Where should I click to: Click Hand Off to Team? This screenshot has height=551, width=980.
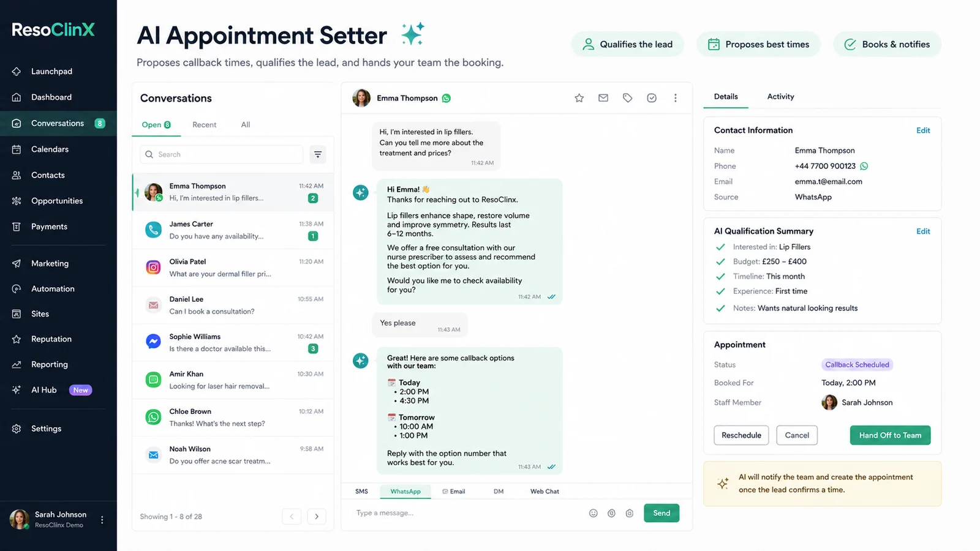(890, 435)
